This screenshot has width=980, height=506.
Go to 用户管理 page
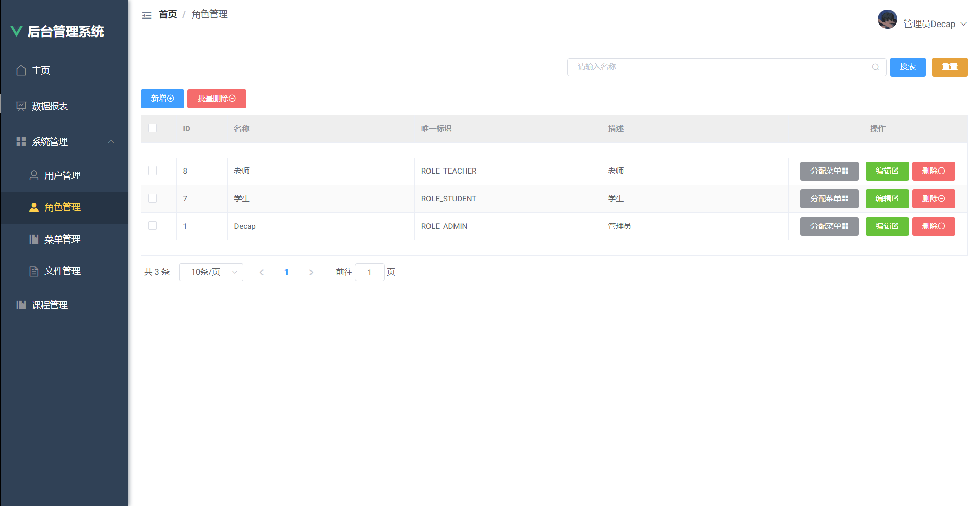[64, 175]
